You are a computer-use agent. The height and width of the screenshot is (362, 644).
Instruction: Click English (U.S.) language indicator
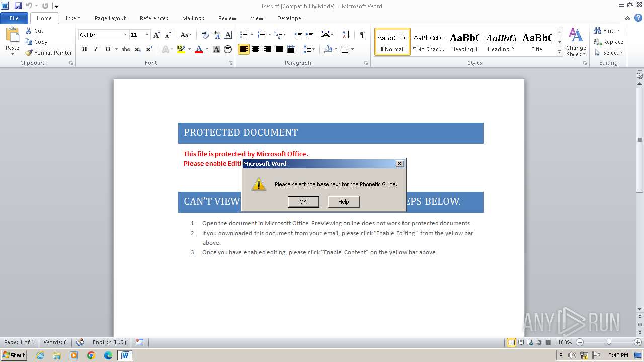pos(109,342)
